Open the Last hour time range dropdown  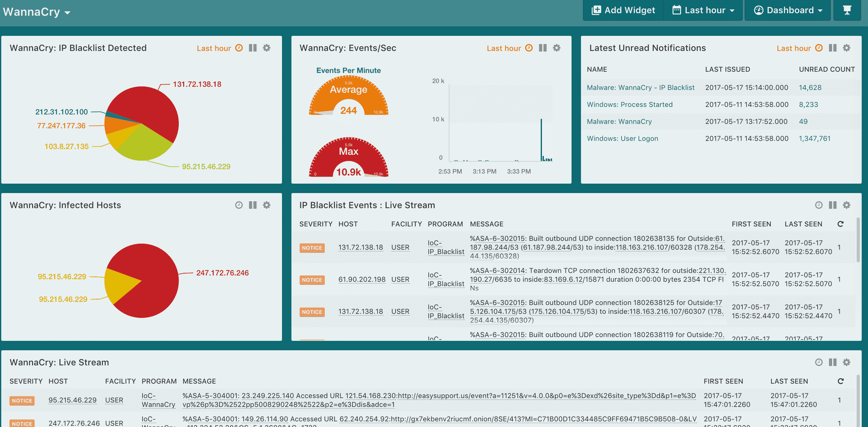click(x=703, y=10)
